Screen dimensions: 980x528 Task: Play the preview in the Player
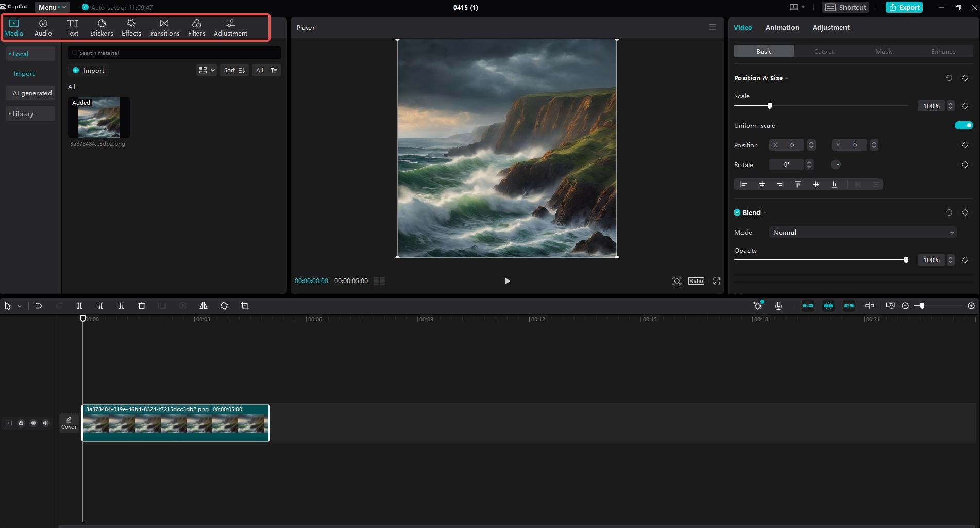click(507, 281)
